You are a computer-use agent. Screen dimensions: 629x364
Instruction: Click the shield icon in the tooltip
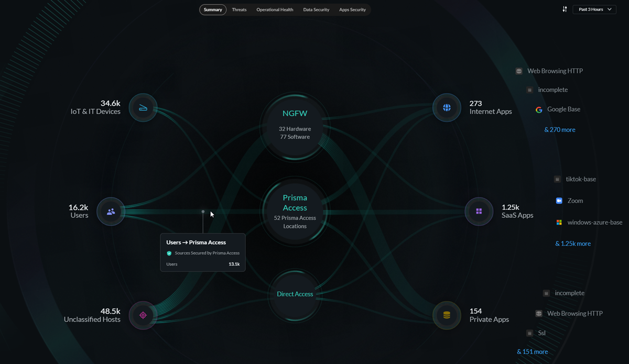pyautogui.click(x=169, y=253)
